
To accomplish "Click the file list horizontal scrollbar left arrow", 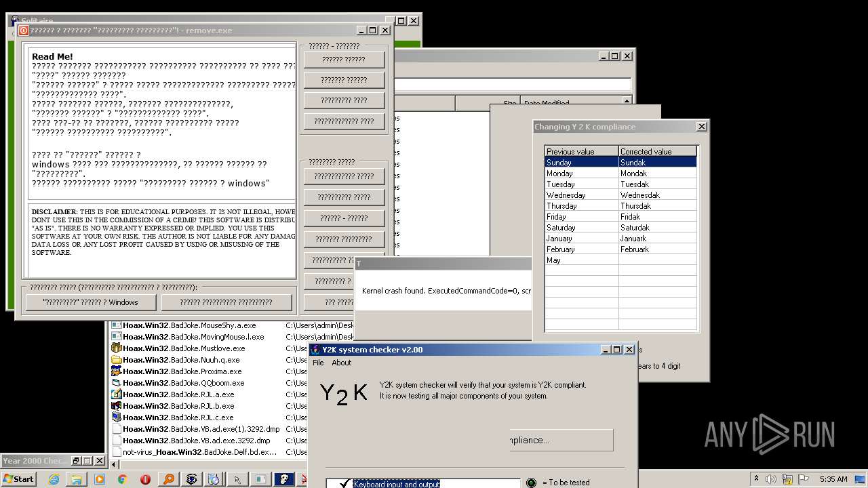I will pyautogui.click(x=115, y=465).
